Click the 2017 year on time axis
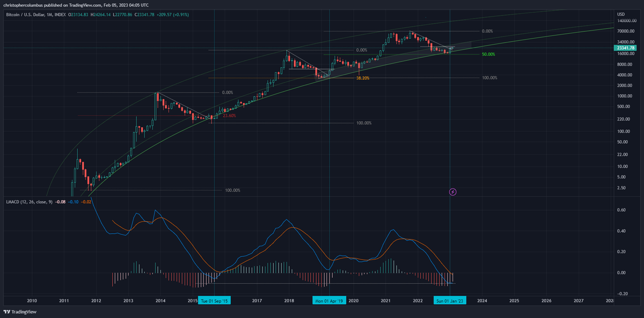Image resolution: width=644 pixels, height=318 pixels. 257,301
